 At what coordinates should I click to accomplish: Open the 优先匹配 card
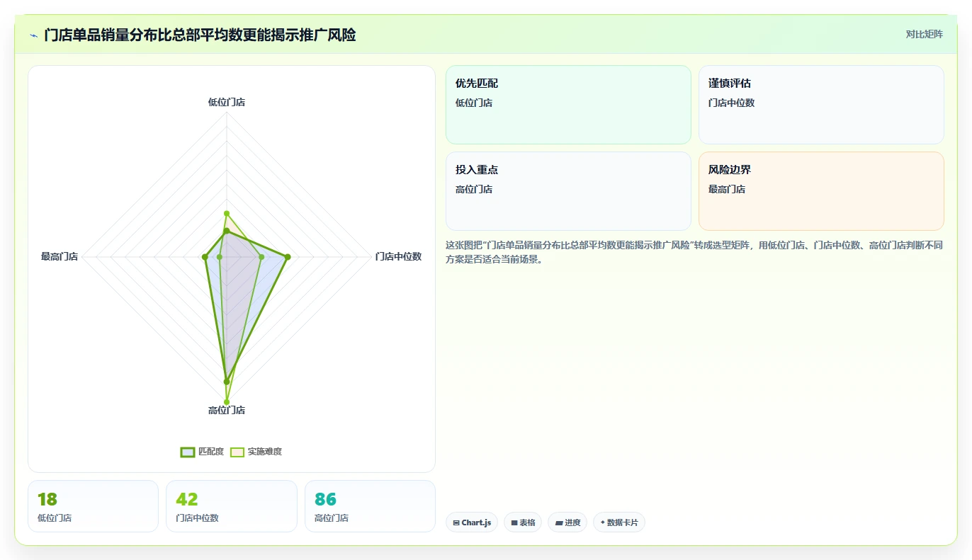(568, 105)
